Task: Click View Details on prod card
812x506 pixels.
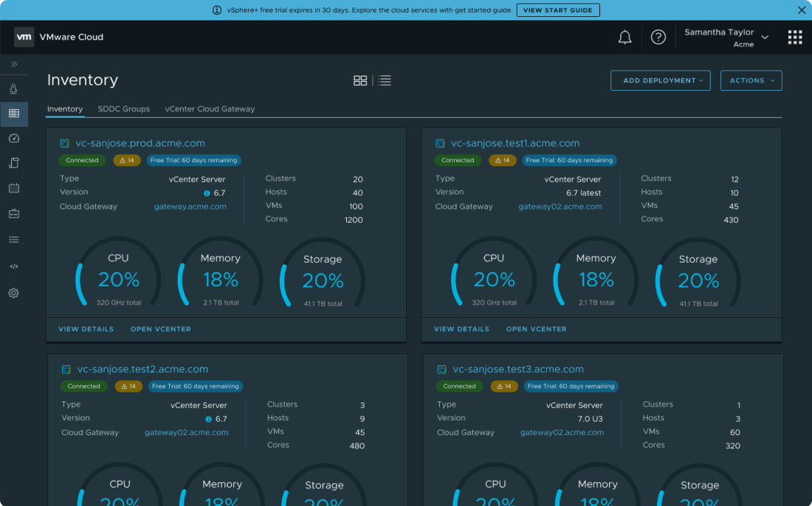Action: pos(86,329)
